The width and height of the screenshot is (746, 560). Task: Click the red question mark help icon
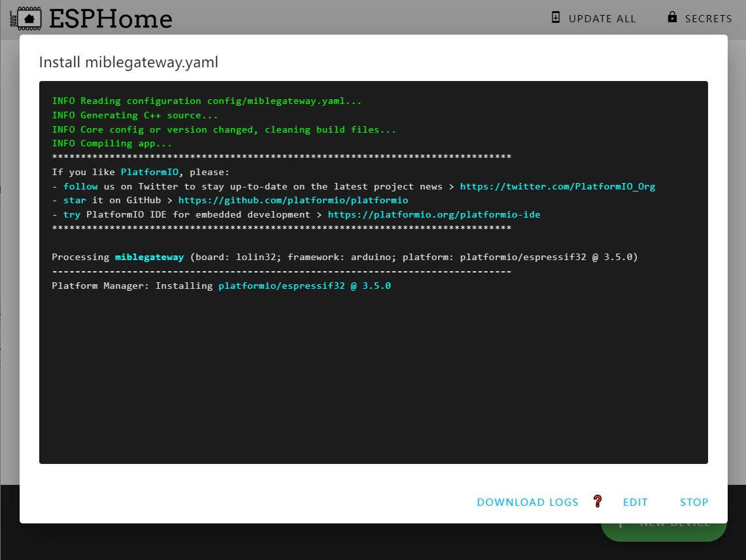coord(598,501)
